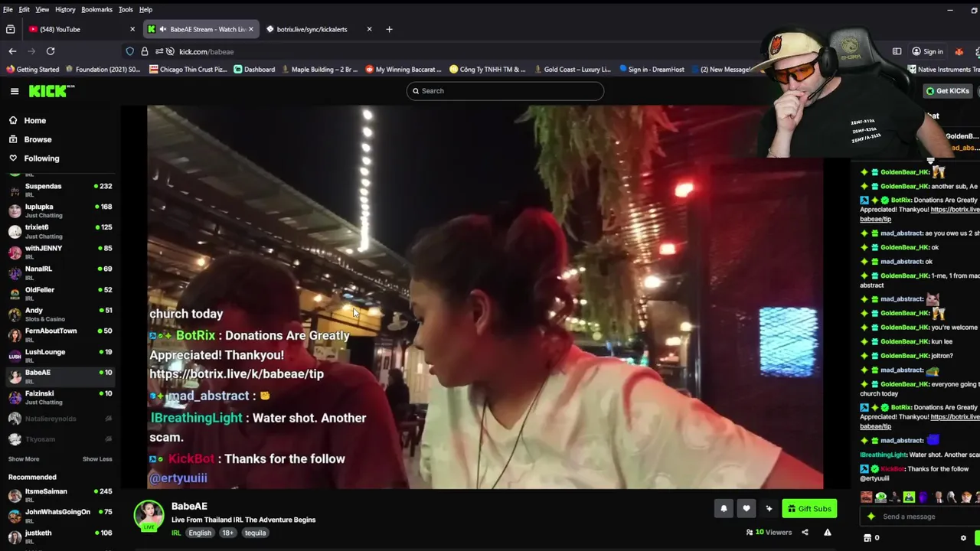Click the share stream icon

pos(805,533)
